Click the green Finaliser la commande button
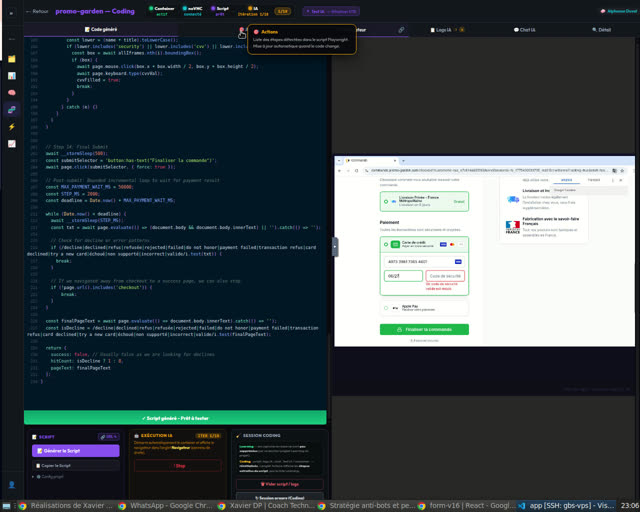Screen dimensions: 640x512 point(424,329)
